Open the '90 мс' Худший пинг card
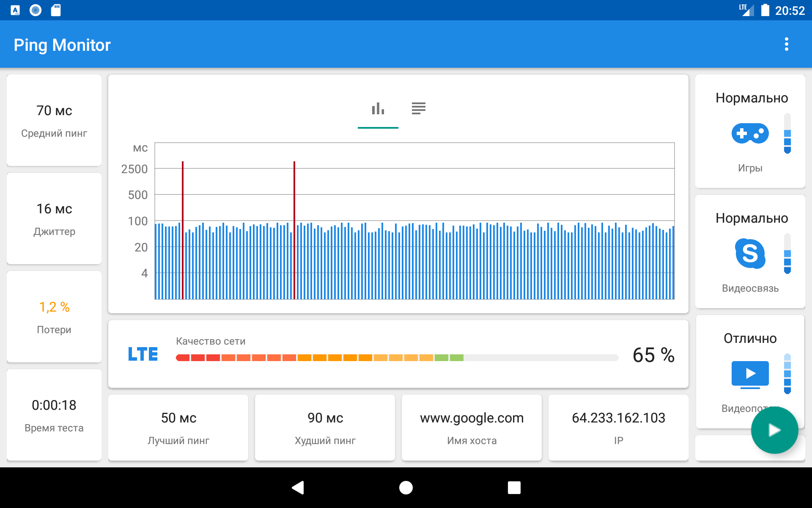This screenshot has height=508, width=812. click(325, 428)
